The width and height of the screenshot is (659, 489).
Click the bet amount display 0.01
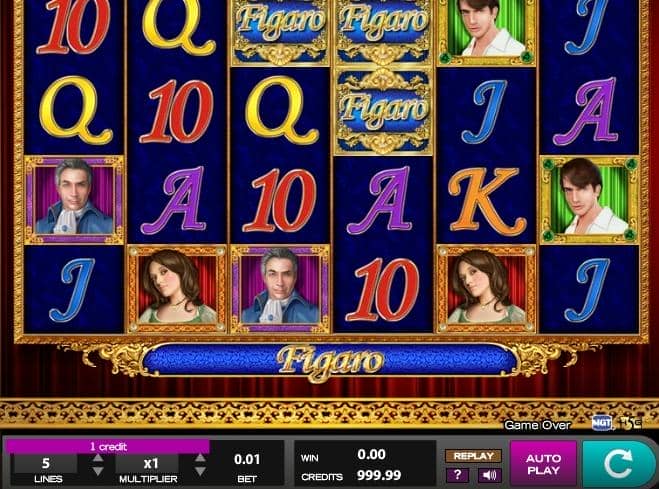point(247,460)
